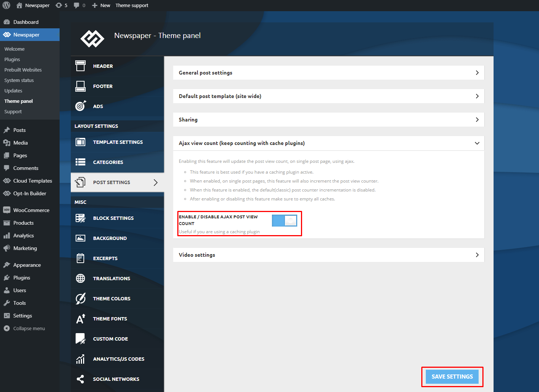This screenshot has height=392, width=539.
Task: Click the WooCommerce icon in sidebar
Action: [x=7, y=210]
